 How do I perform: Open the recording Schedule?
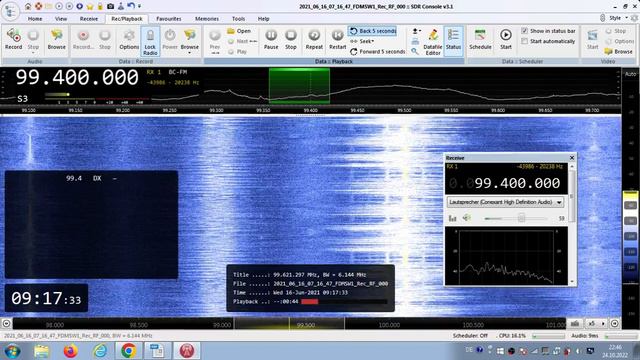pos(480,40)
